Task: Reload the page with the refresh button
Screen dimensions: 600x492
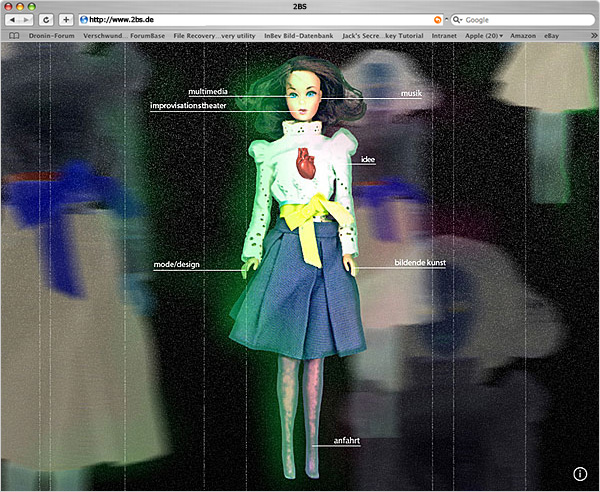Action: (x=46, y=20)
